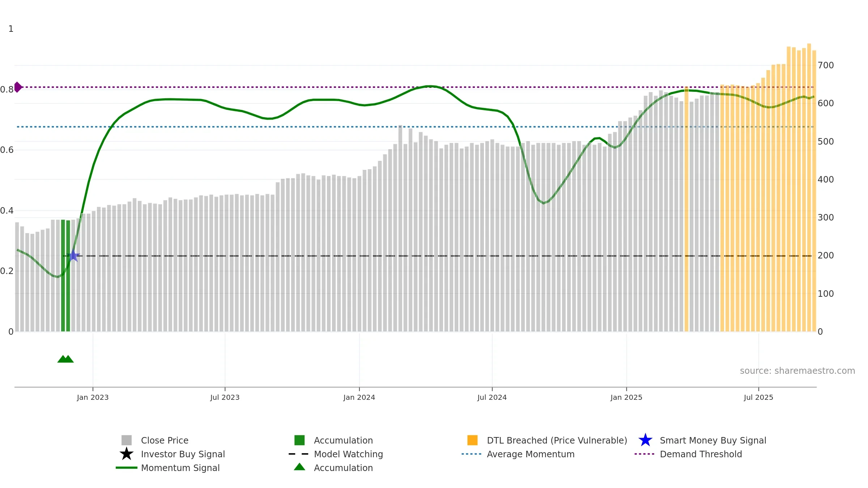The width and height of the screenshot is (868, 488).
Task: Click the Jul 2025 axis label
Action: (x=758, y=397)
